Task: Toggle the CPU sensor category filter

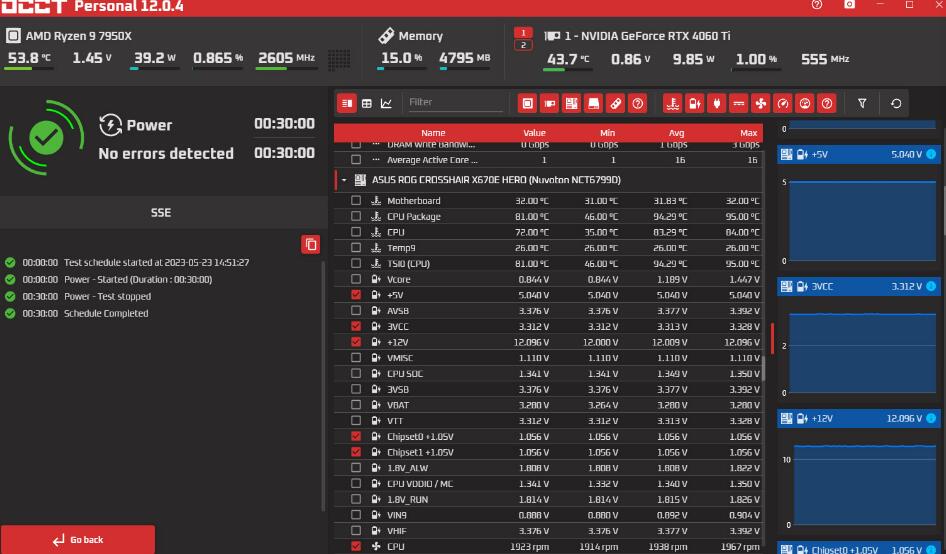Action: [527, 103]
